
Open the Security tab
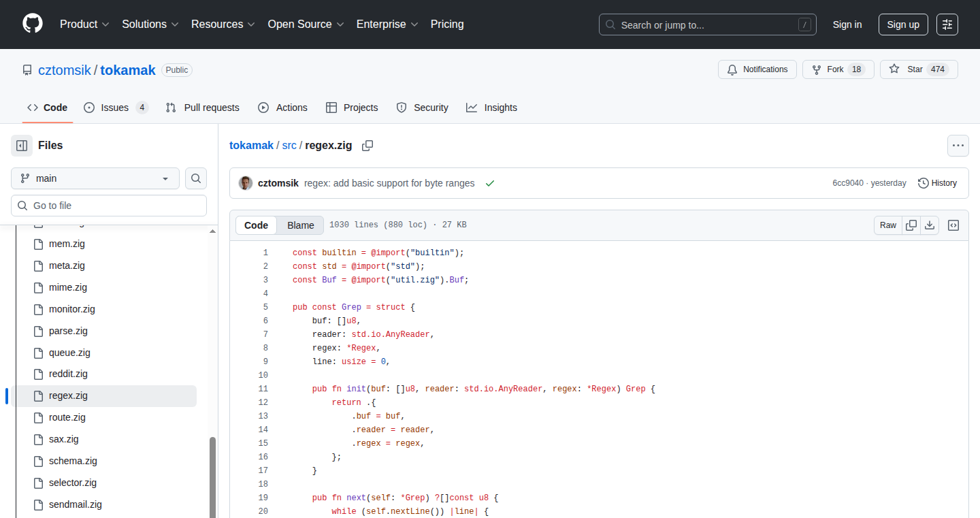423,108
